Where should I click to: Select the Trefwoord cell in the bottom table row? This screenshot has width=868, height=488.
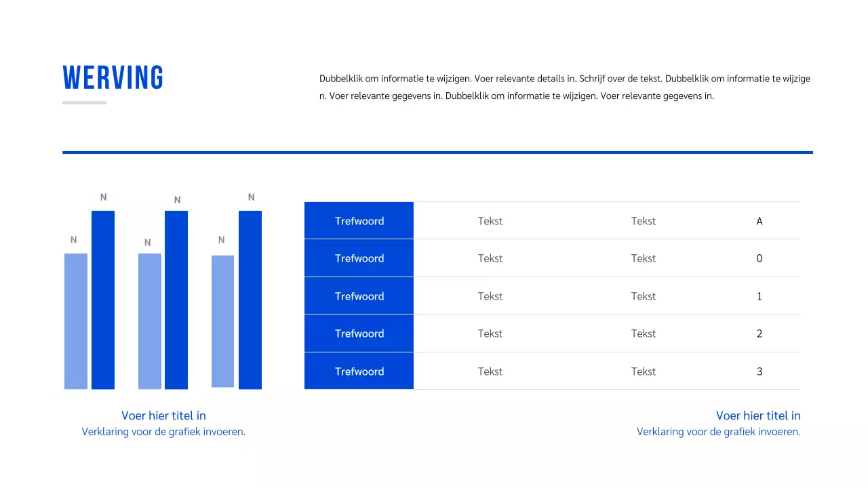[x=359, y=371]
